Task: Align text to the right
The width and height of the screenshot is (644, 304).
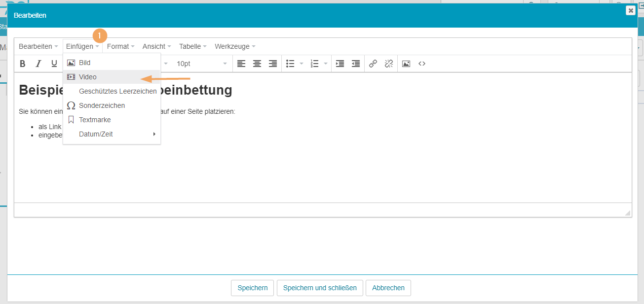Action: [x=273, y=64]
